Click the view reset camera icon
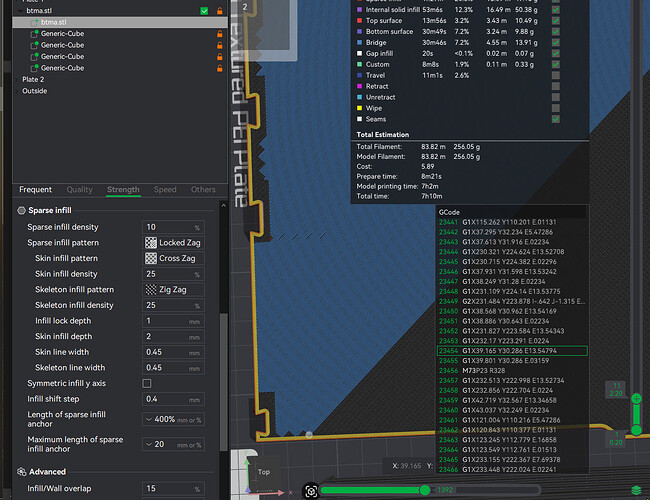Screen dimensions: 650x500 click(x=311, y=491)
